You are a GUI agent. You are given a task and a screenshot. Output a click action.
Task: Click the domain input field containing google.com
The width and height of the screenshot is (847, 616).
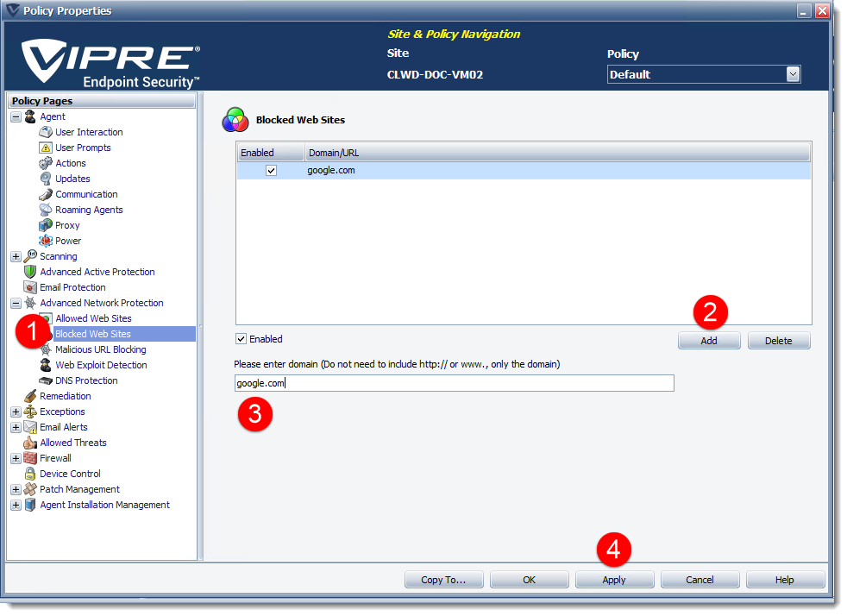click(x=454, y=383)
